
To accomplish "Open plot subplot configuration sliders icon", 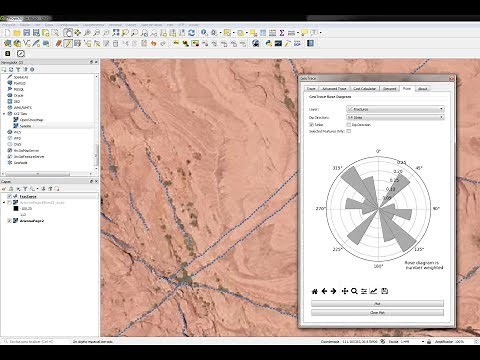I will (x=364, y=291).
